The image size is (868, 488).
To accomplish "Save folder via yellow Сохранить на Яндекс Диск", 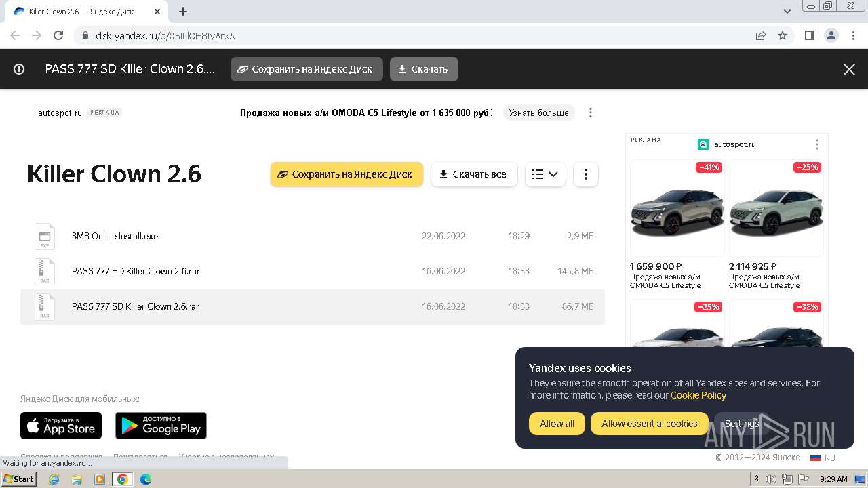I will pos(347,174).
